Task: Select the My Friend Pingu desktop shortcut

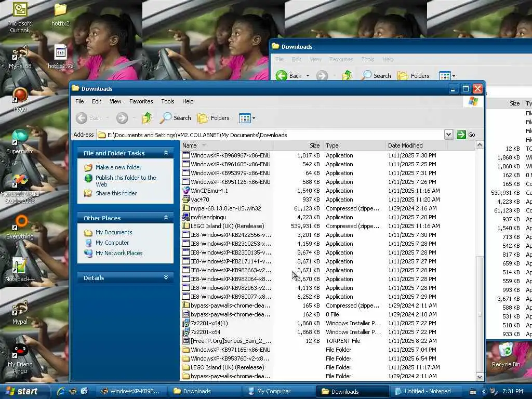Action: pyautogui.click(x=20, y=359)
